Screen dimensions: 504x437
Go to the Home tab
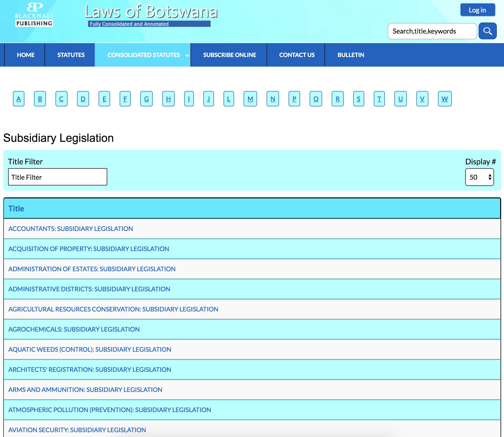pos(25,55)
